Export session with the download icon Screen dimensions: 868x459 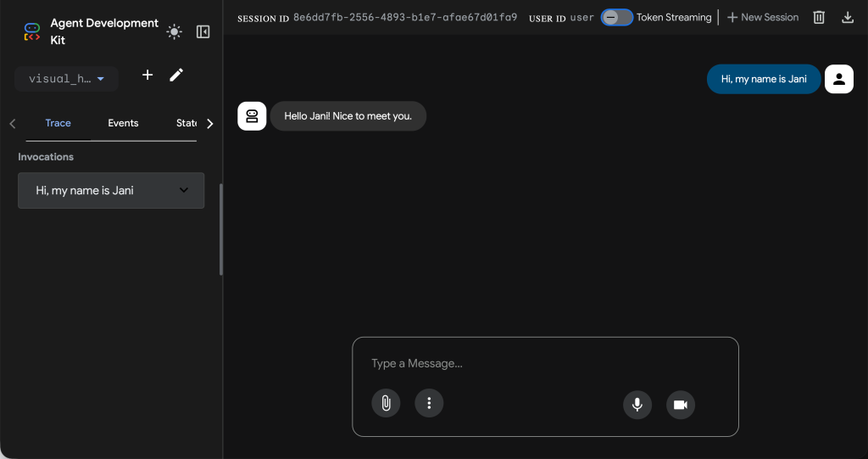[848, 17]
